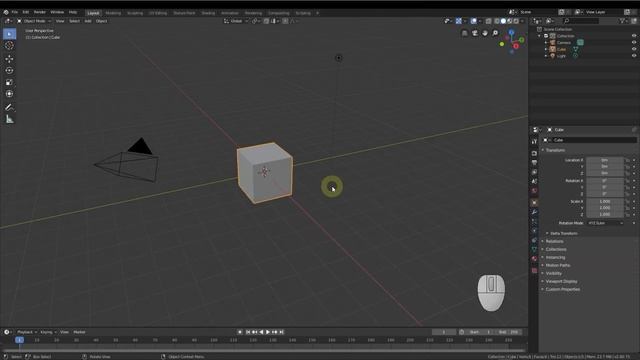Expand the Delta Transform panel
The image size is (640, 360).
point(564,233)
